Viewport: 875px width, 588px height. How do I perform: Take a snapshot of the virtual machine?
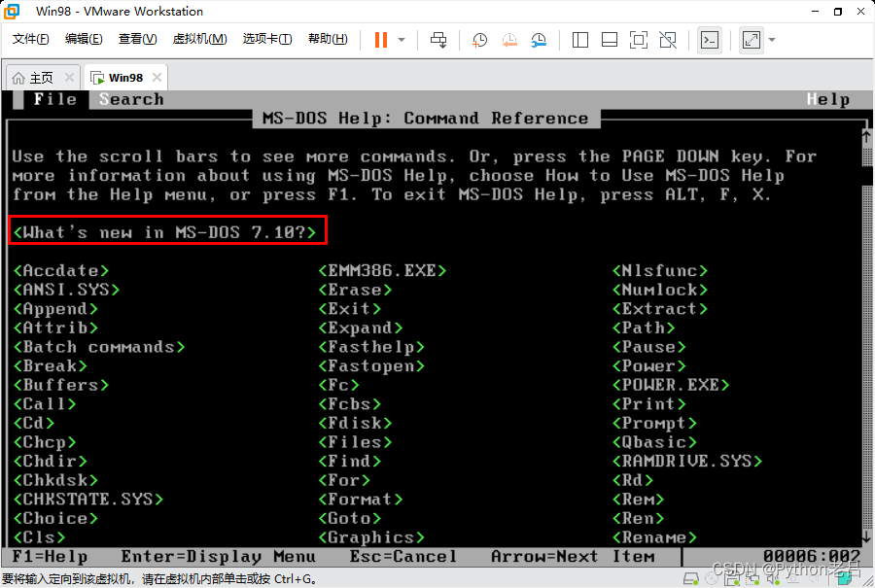tap(479, 40)
